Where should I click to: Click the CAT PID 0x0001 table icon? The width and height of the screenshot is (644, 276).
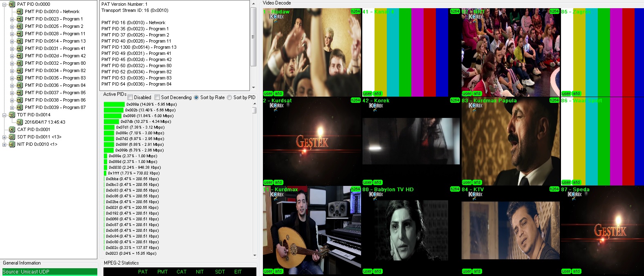tap(11, 129)
